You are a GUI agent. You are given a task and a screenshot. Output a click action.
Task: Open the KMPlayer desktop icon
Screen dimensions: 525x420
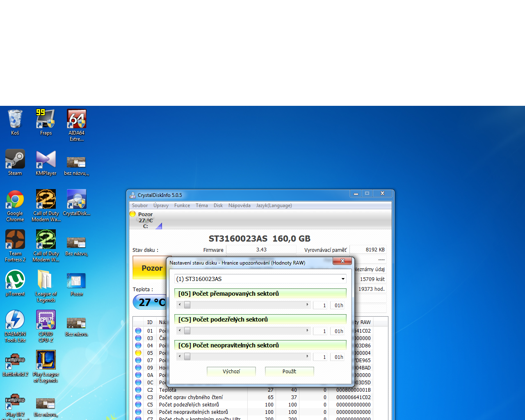pos(46,162)
